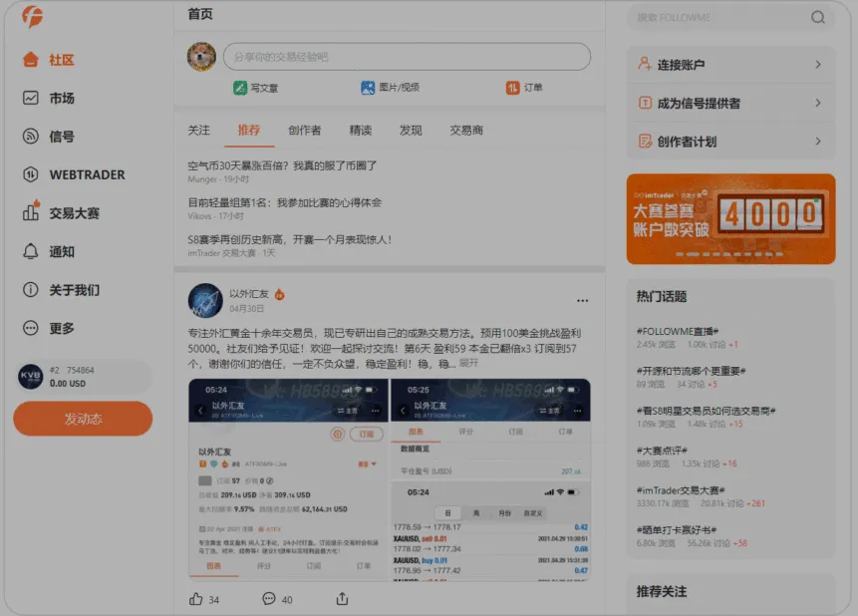Switch to 精读 tab
This screenshot has height=616, width=858.
[x=361, y=131]
